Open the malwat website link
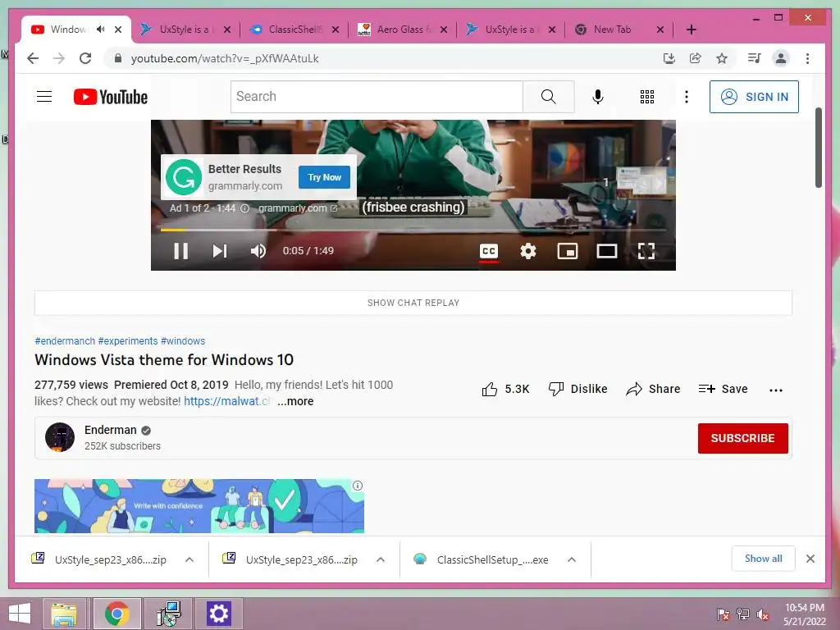 pyautogui.click(x=227, y=401)
